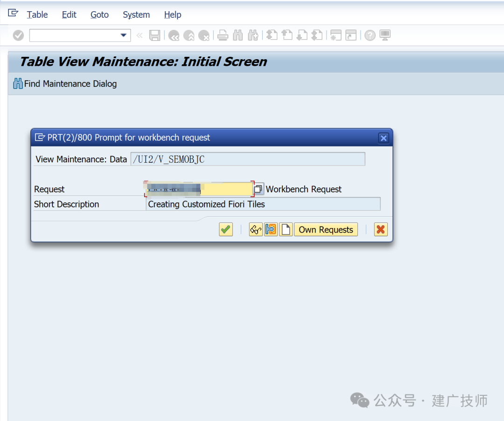Click the Object Directory Entry icon
Image resolution: width=504 pixels, height=421 pixels.
pyautogui.click(x=271, y=229)
